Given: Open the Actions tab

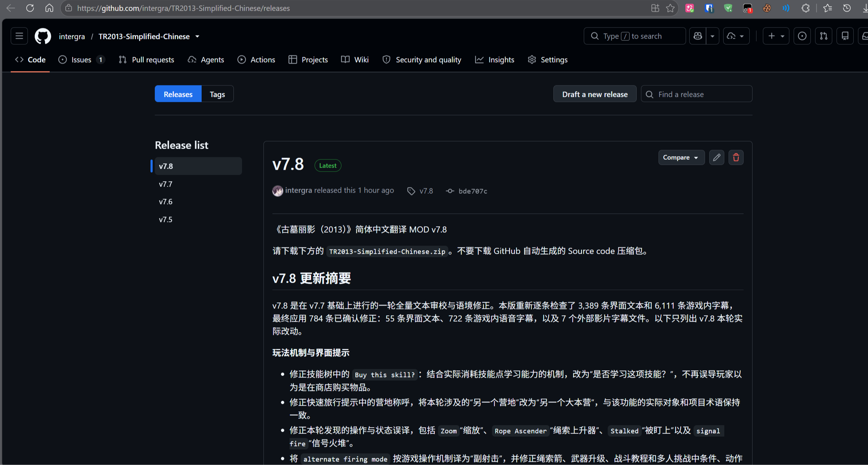Looking at the screenshot, I should point(256,60).
